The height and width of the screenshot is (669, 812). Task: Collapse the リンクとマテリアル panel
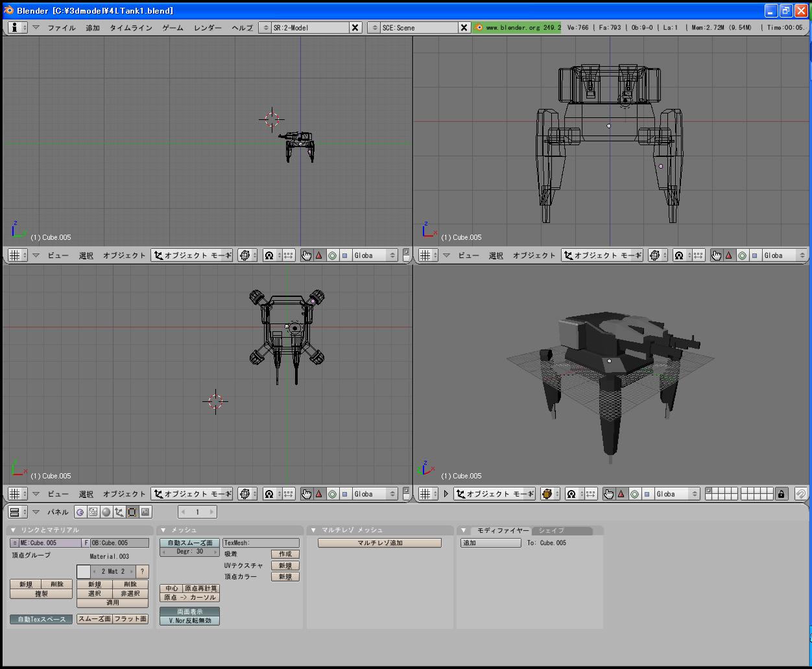[x=13, y=530]
